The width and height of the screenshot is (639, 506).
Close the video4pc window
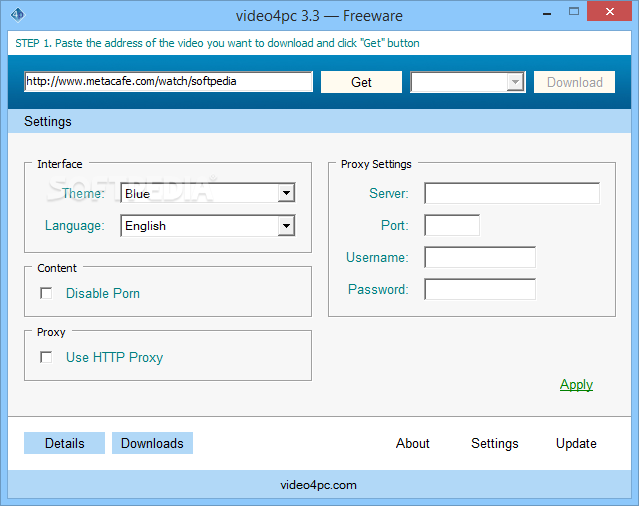coord(610,11)
